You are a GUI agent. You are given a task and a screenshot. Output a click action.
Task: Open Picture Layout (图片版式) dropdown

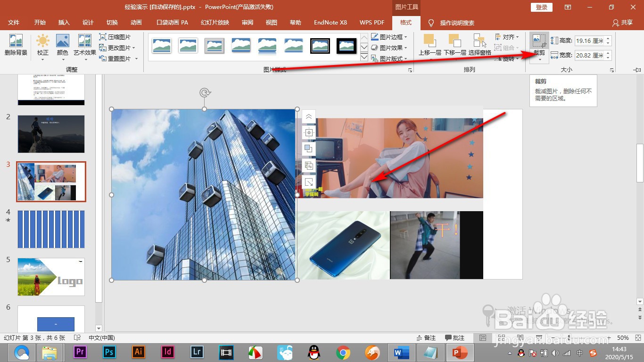[389, 58]
